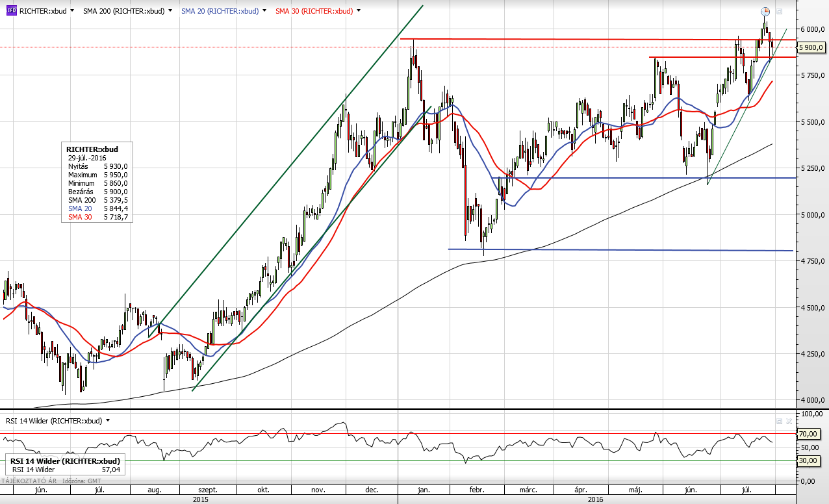Open the red SMA 30 dropdown arrow

point(359,11)
